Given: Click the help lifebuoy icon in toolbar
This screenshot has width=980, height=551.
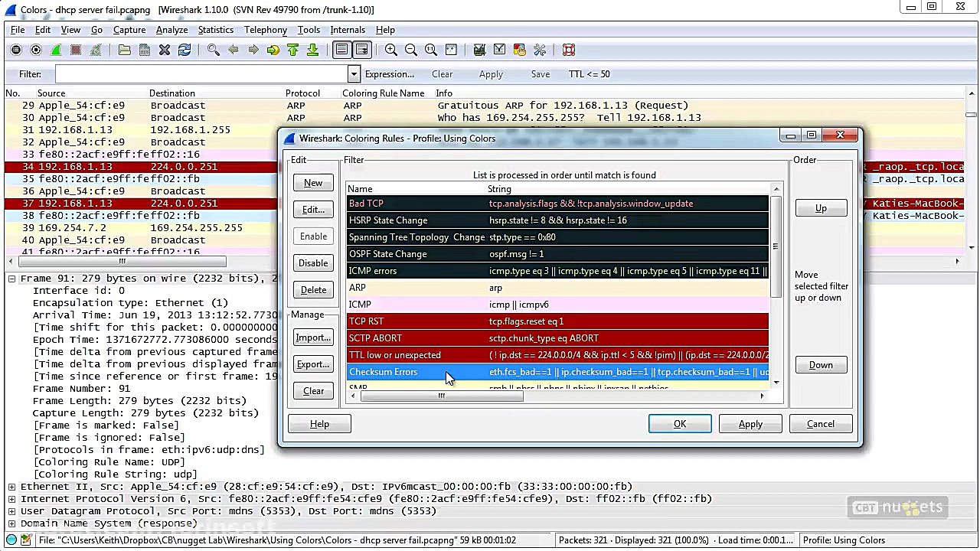Looking at the screenshot, I should [569, 50].
